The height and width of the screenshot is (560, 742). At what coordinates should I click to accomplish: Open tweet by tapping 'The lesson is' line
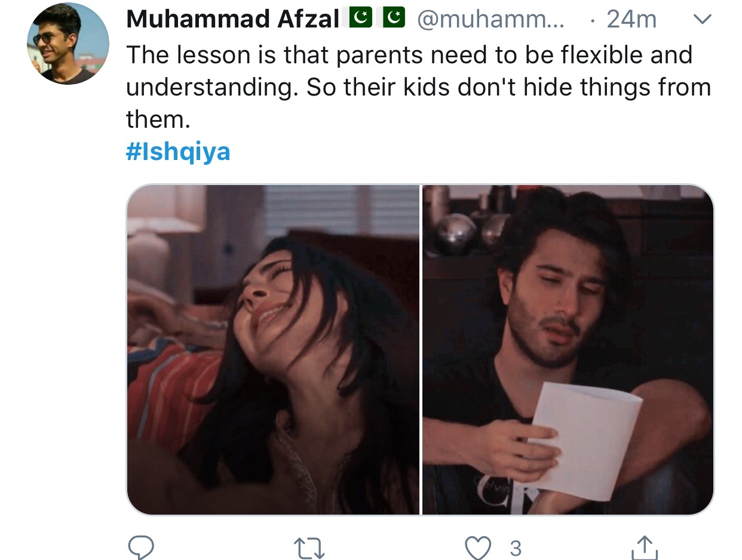click(409, 56)
